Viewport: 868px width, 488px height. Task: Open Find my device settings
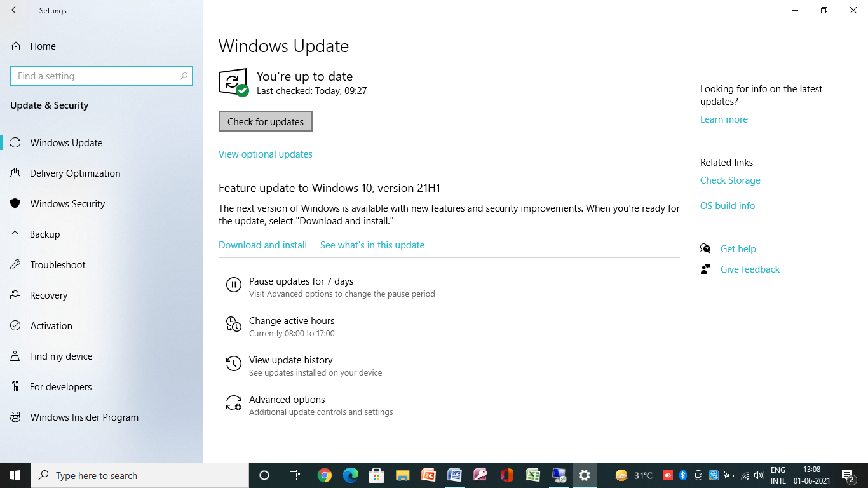click(x=102, y=356)
